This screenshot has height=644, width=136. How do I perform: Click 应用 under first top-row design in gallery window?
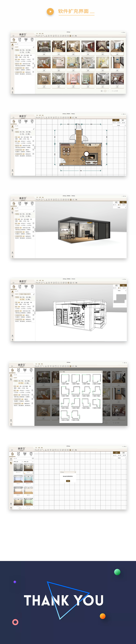pos(44,54)
